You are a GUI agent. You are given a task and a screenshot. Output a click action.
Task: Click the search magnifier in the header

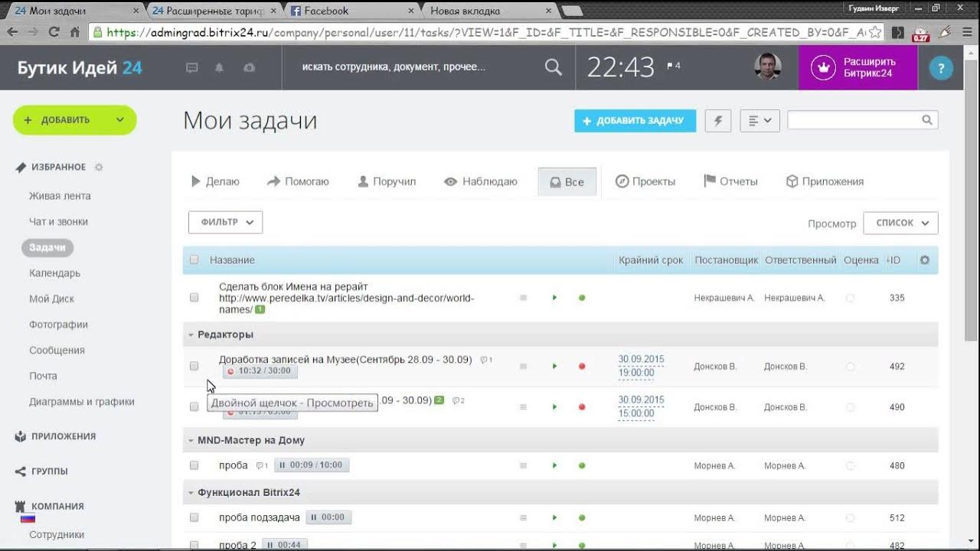(x=553, y=67)
